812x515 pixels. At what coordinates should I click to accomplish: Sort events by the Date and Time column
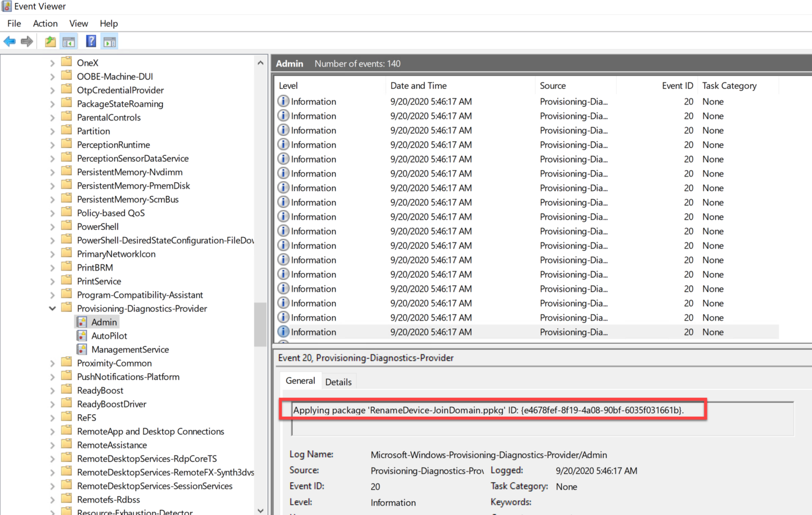[418, 86]
